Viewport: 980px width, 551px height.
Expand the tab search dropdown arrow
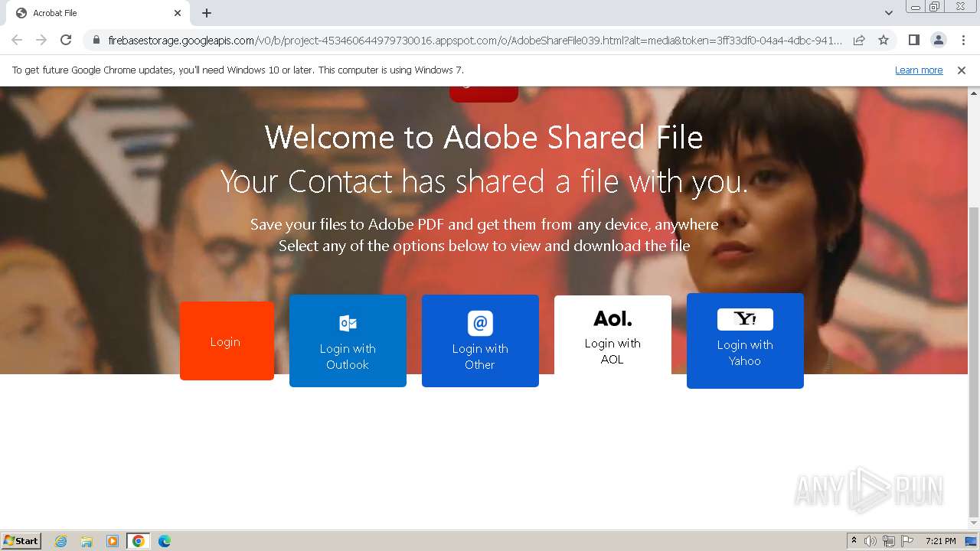pyautogui.click(x=889, y=13)
